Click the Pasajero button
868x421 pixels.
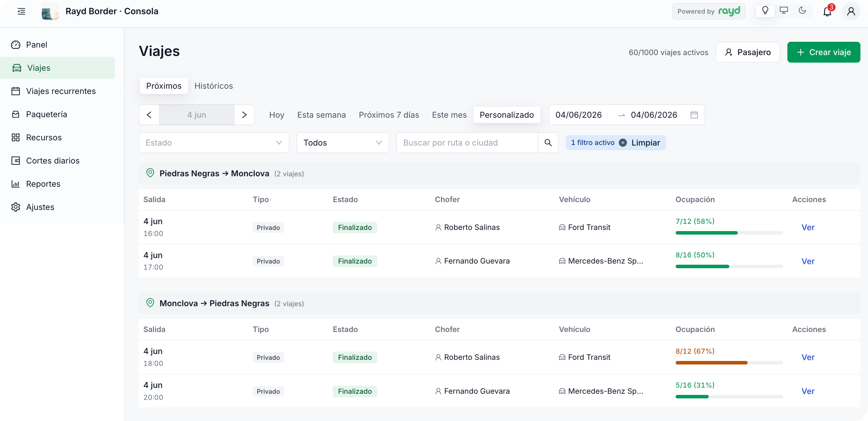(747, 52)
